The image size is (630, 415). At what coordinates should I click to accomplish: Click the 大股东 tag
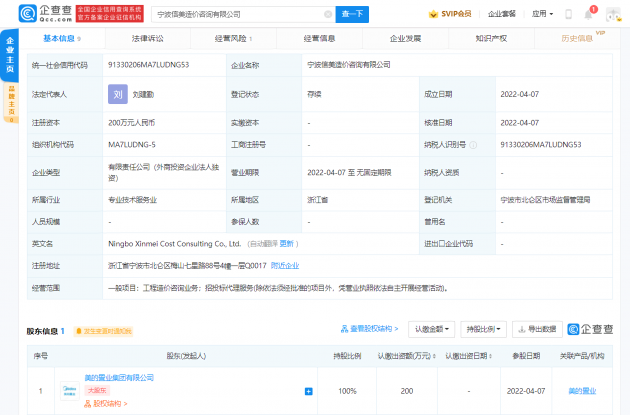click(x=97, y=390)
